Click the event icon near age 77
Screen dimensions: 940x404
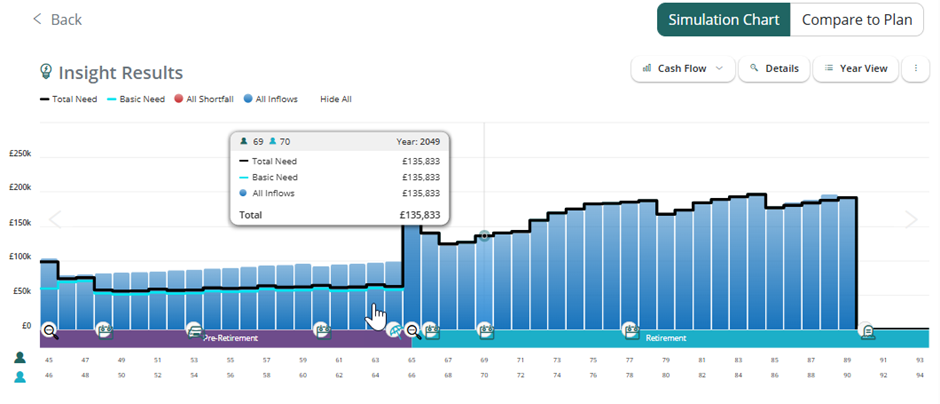(x=631, y=329)
